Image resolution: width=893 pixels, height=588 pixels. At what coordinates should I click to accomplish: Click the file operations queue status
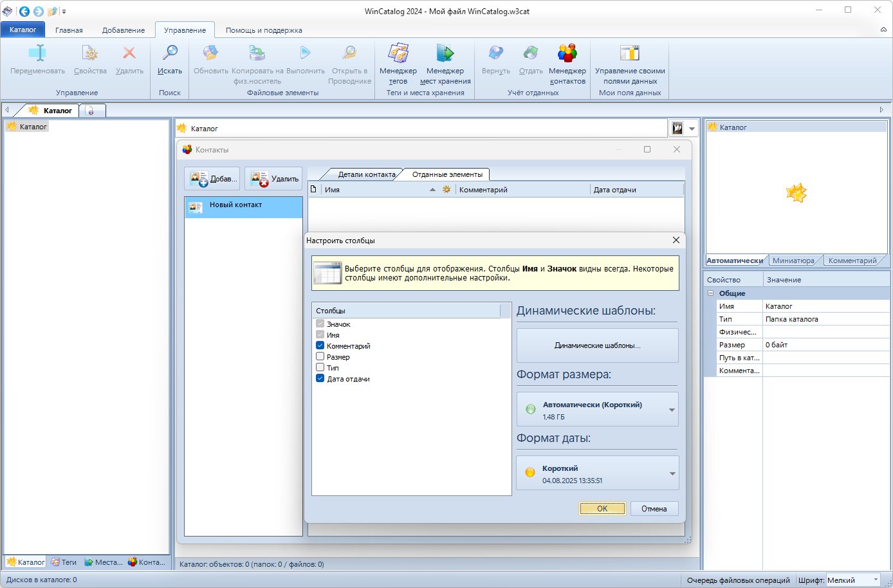click(738, 580)
